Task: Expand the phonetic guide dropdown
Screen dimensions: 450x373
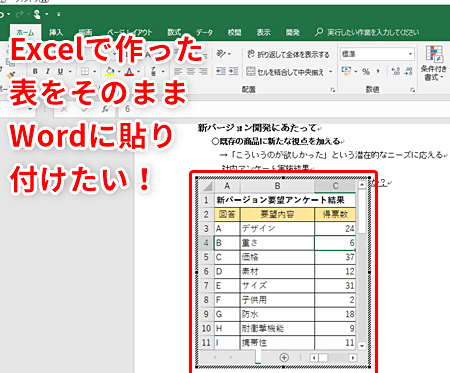Action: coord(163,71)
